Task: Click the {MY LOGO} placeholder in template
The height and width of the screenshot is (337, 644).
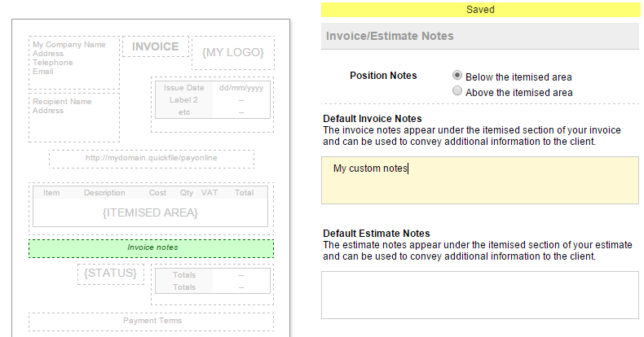Action: 233,53
